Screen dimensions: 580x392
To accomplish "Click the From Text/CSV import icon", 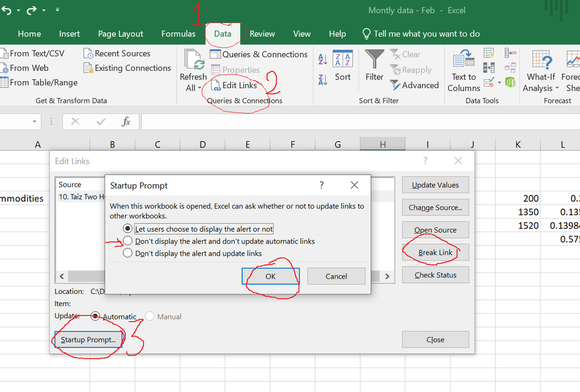I will point(4,53).
